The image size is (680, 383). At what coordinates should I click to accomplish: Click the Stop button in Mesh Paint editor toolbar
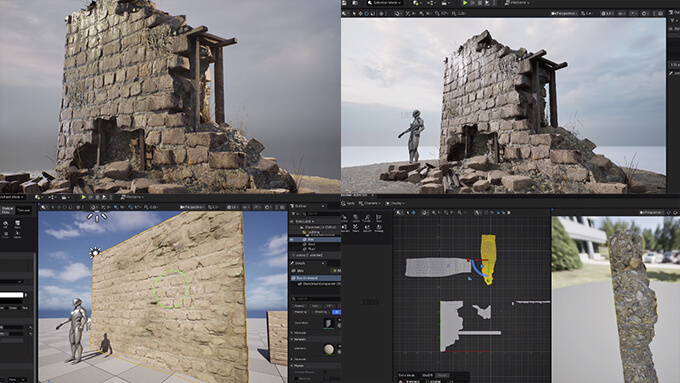point(98,197)
